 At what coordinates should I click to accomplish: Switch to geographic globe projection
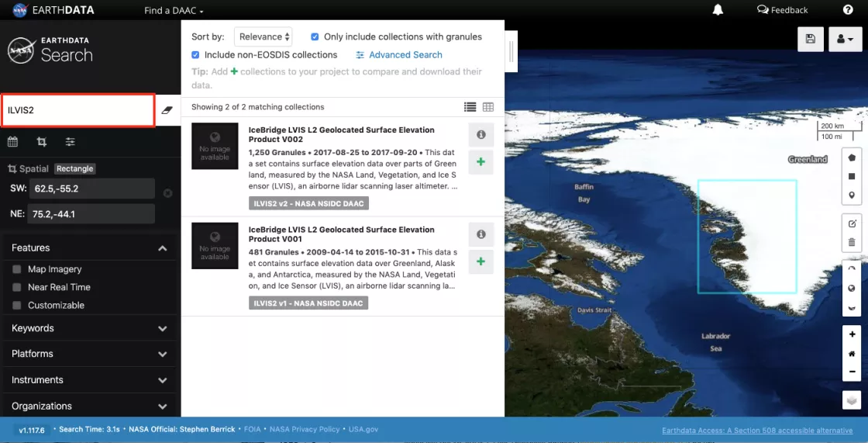pos(852,289)
